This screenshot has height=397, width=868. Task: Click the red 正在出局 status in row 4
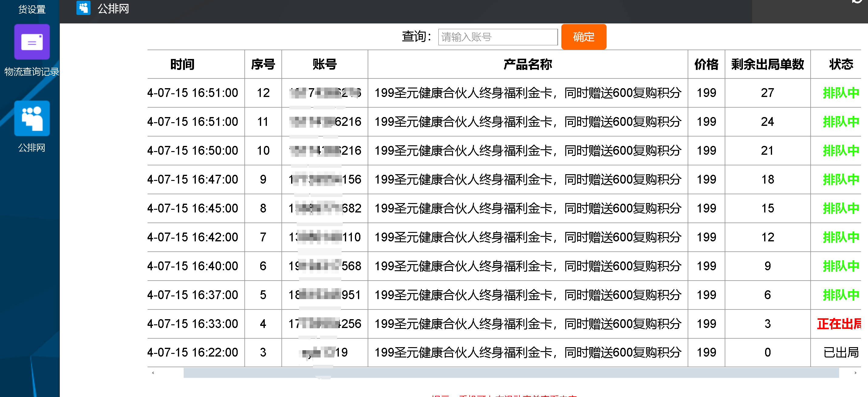point(838,324)
